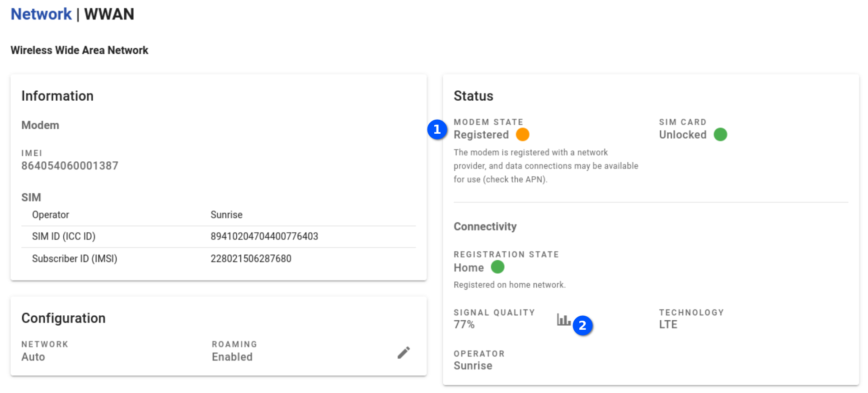Screen dimensions: 868x393
Task: Click the Subscriber ID (IMSI) value
Action: (251, 259)
